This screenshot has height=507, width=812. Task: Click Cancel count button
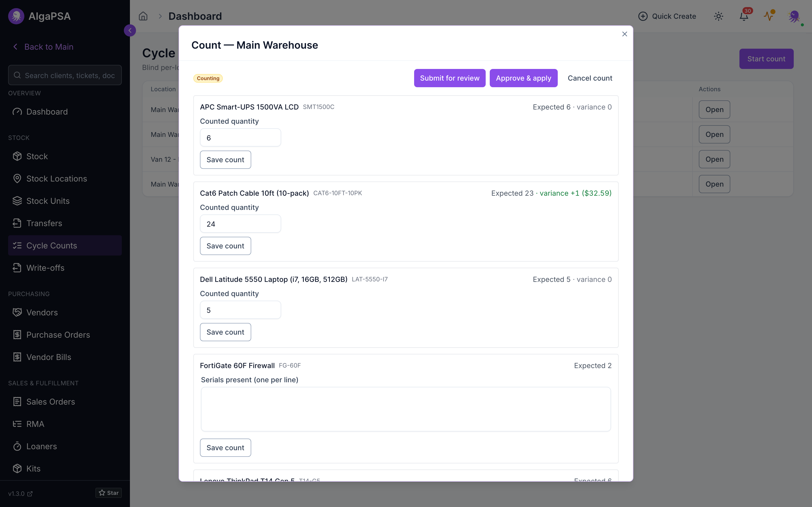(590, 78)
